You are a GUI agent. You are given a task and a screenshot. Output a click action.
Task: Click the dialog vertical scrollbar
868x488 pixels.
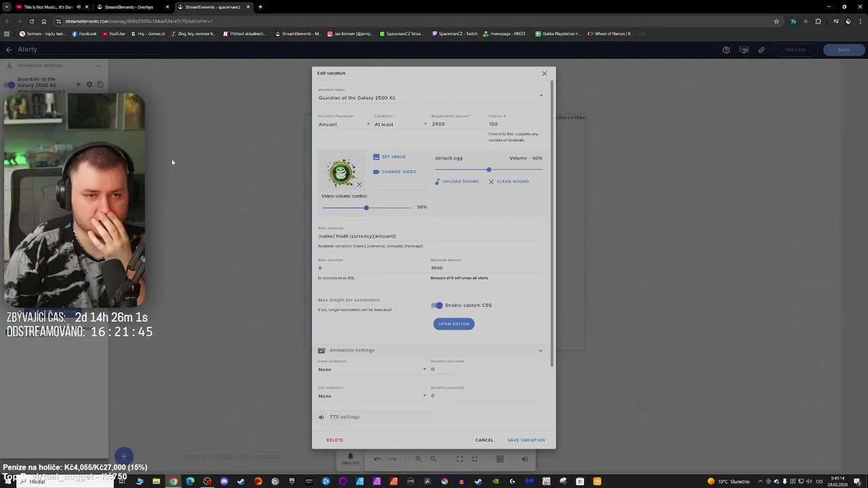click(x=553, y=224)
